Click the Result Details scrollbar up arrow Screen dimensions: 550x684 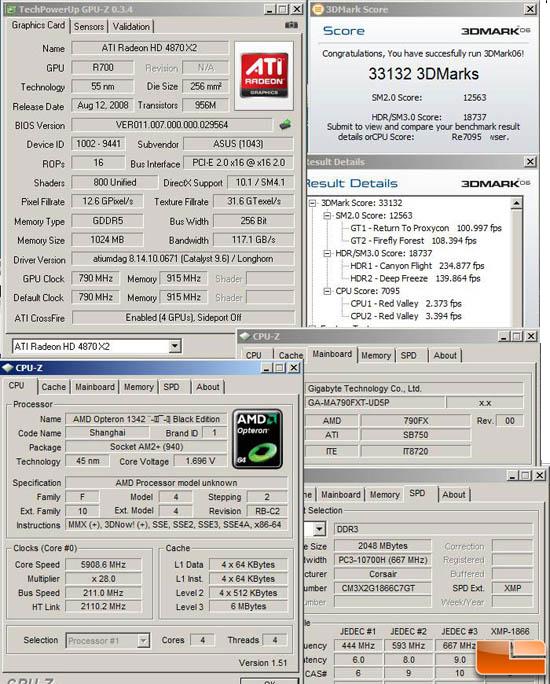coord(516,203)
